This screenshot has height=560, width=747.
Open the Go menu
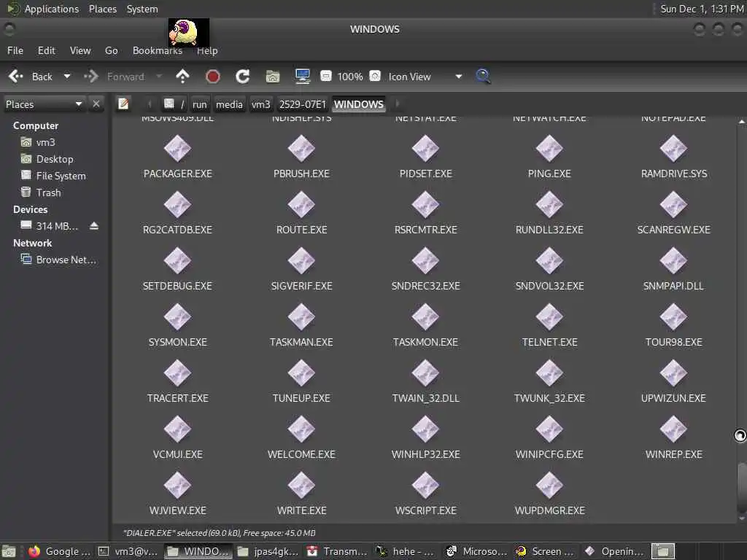point(111,50)
